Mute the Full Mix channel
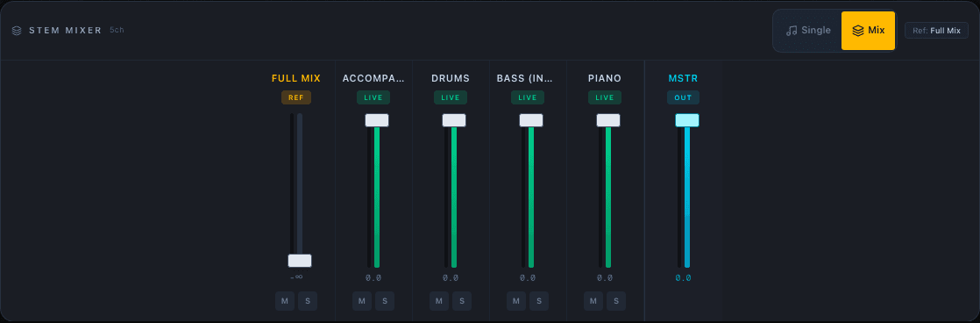The image size is (980, 323). [x=284, y=301]
